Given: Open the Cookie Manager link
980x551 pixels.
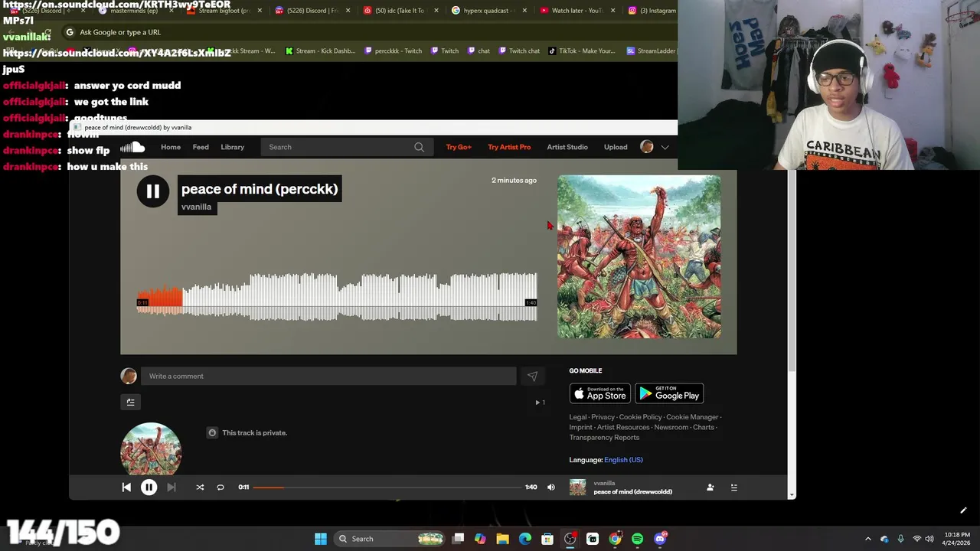Looking at the screenshot, I should [x=692, y=417].
